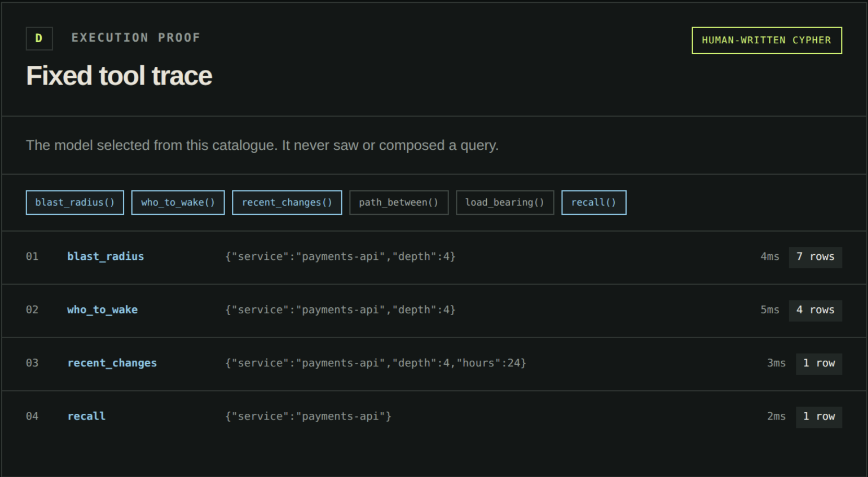Viewport: 868px width, 477px height.
Task: Click the who_to_wake arguments JSON
Action: pos(341,309)
